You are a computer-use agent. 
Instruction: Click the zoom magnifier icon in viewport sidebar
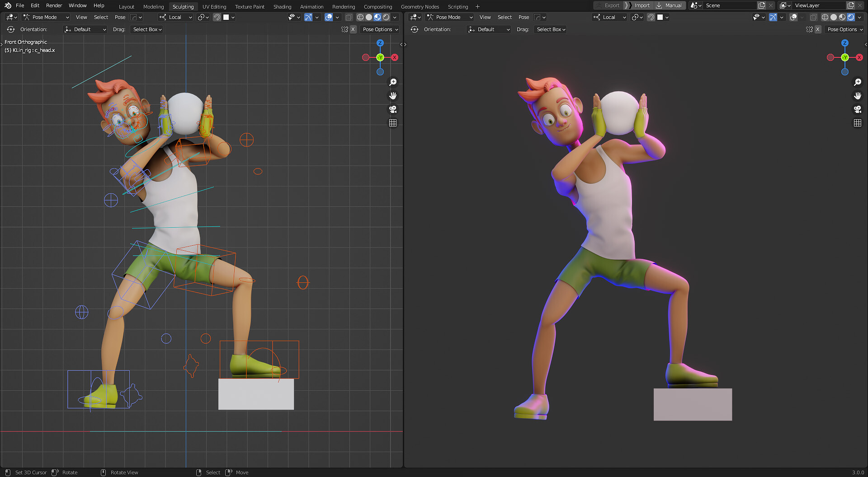(393, 82)
